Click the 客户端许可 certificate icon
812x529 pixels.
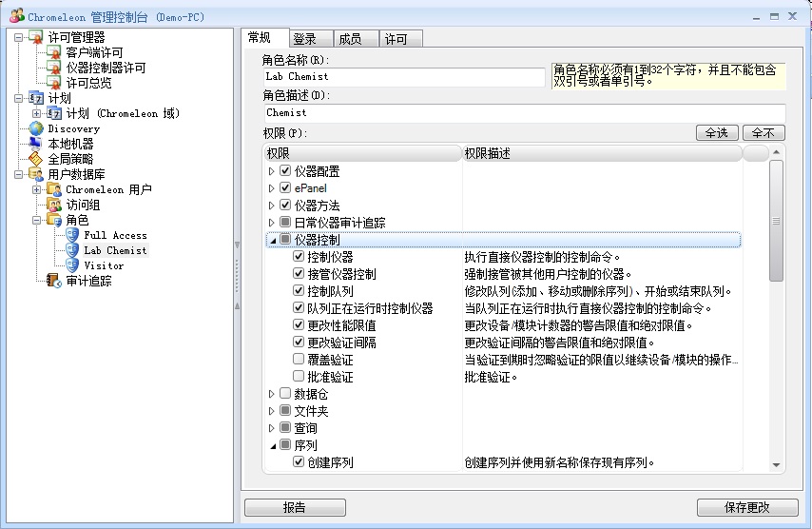coord(53,52)
